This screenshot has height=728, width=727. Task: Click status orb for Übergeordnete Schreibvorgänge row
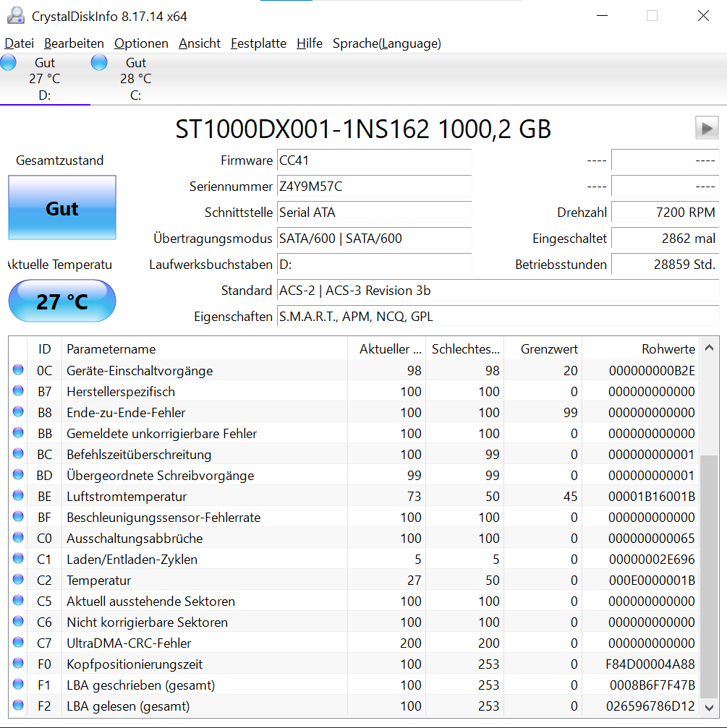coord(18,474)
